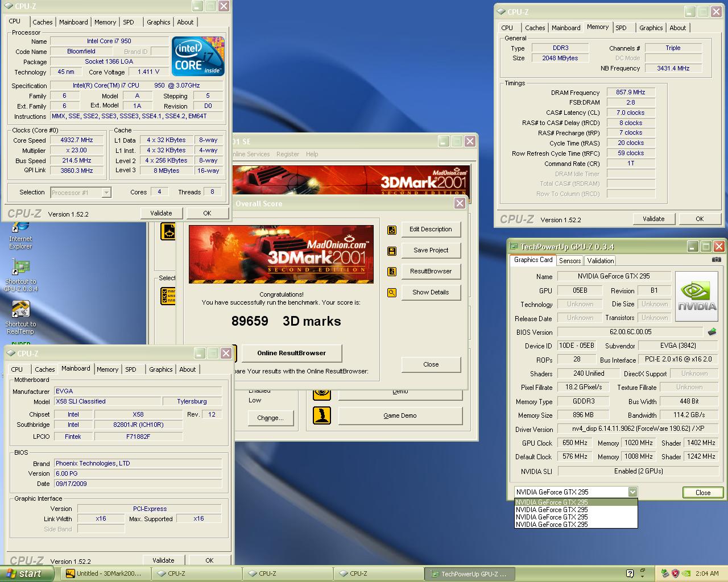Click the language bar restore icon
Image resolution: width=728 pixels, height=582 pixels.
[644, 571]
